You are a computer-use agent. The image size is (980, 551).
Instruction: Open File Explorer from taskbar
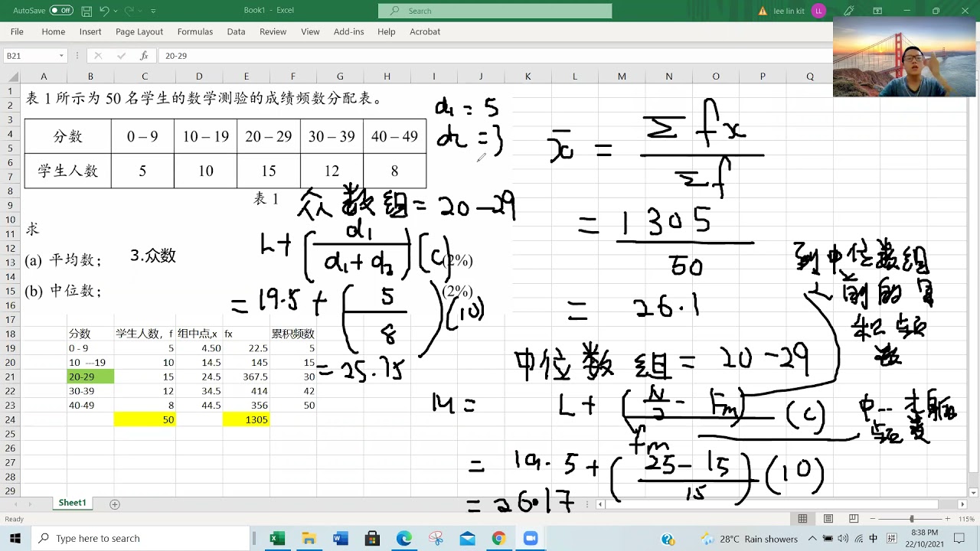point(309,539)
